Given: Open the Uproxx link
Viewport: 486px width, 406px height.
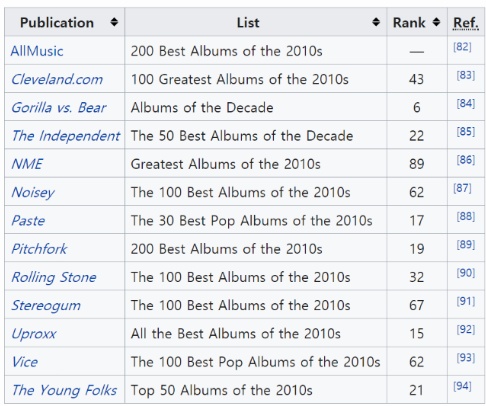Looking at the screenshot, I should click(34, 334).
